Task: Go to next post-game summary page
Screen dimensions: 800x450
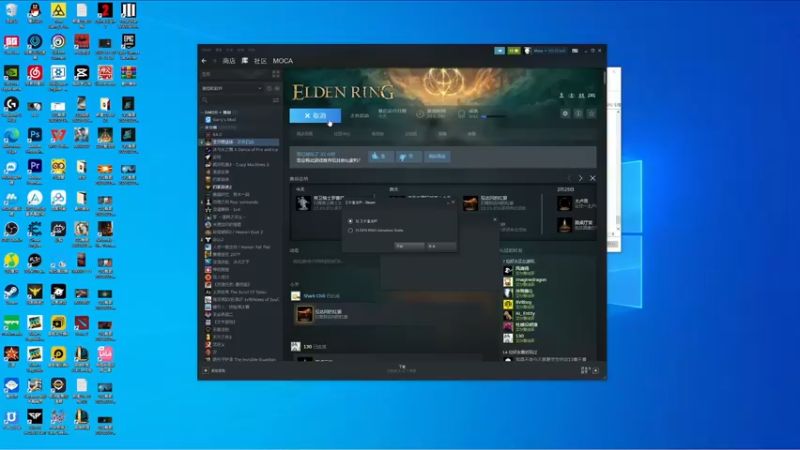Action: click(x=581, y=178)
